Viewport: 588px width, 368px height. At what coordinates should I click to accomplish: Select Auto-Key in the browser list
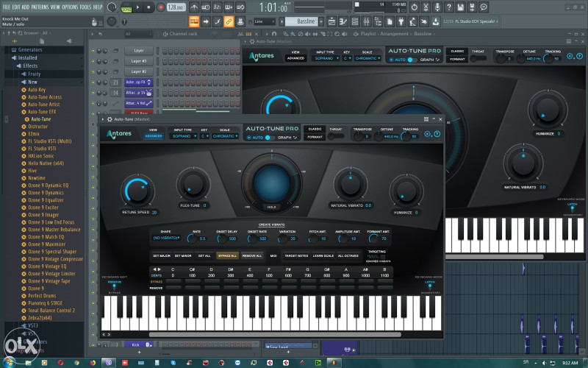tap(37, 90)
